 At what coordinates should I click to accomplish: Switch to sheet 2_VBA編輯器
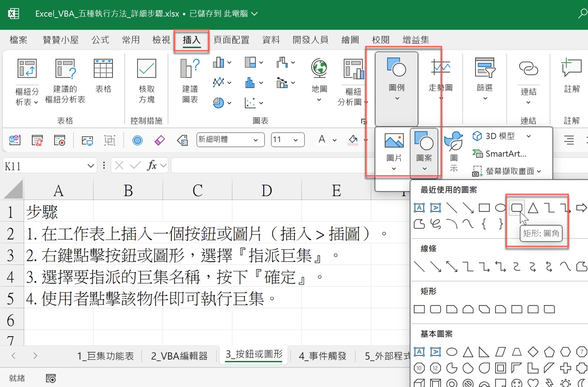click(179, 356)
